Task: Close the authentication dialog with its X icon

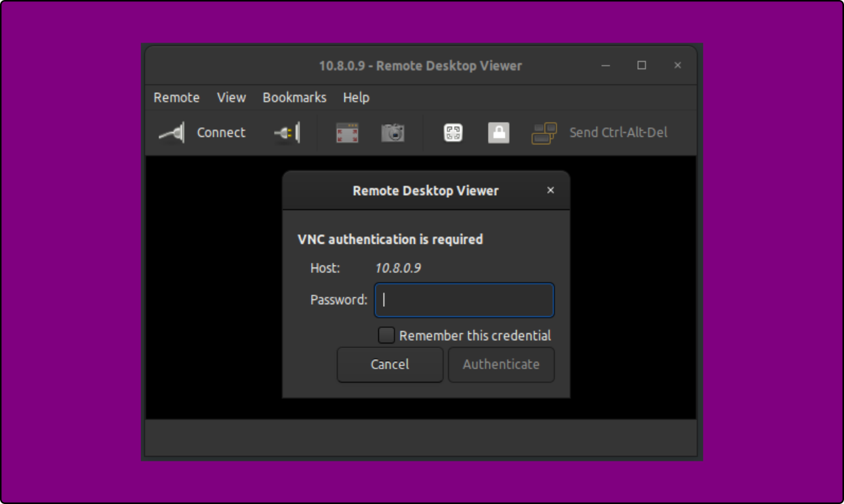Action: click(550, 190)
